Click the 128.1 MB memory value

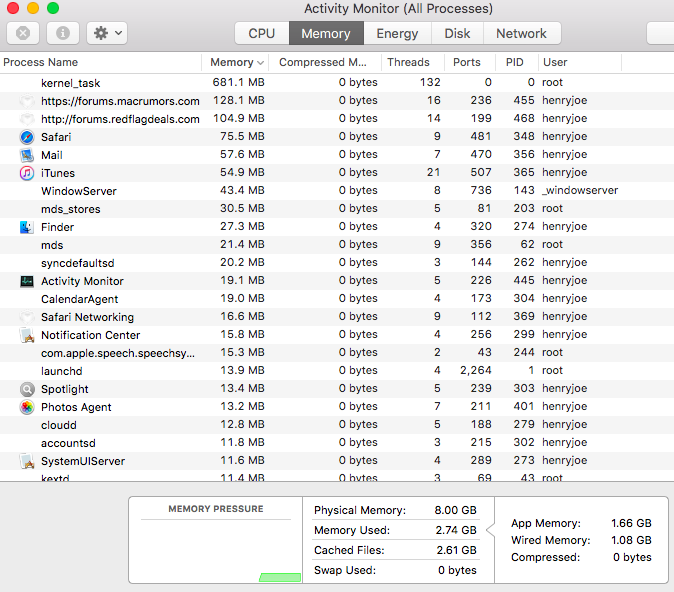click(x=239, y=100)
